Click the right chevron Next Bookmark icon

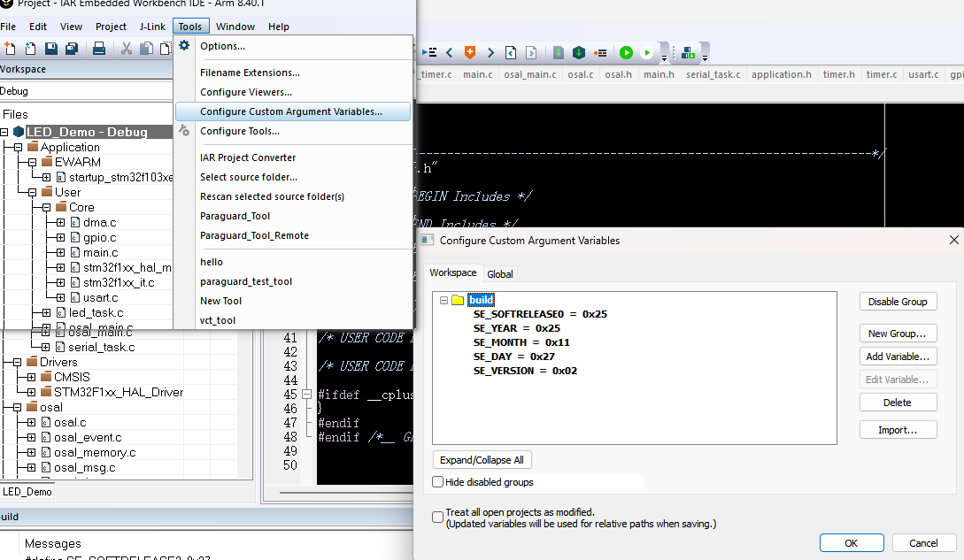(x=490, y=52)
